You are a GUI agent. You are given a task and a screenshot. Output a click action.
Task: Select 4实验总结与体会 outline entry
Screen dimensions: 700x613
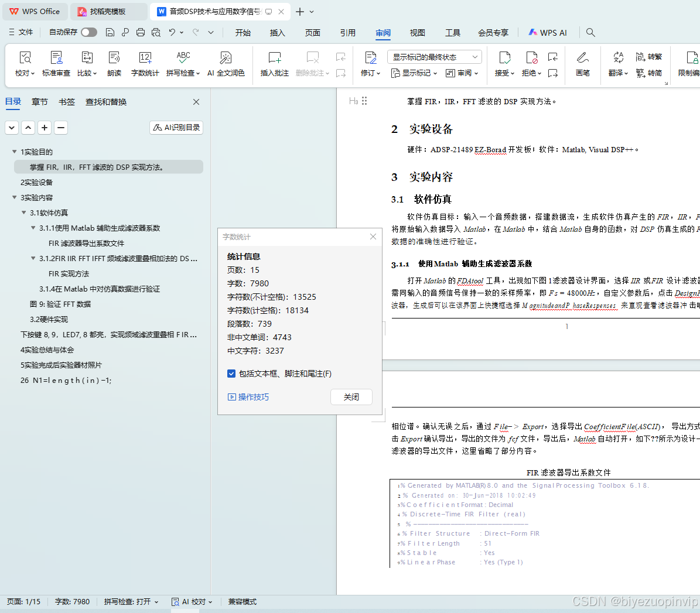click(x=47, y=350)
